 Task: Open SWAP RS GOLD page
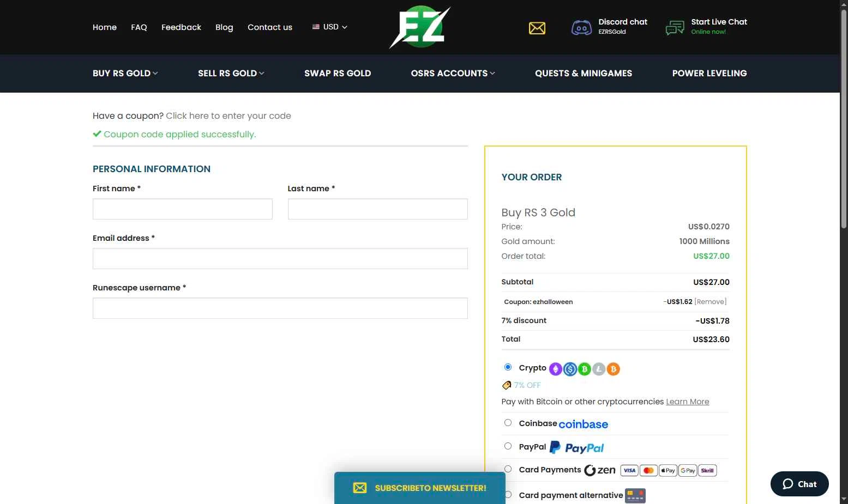click(x=338, y=73)
